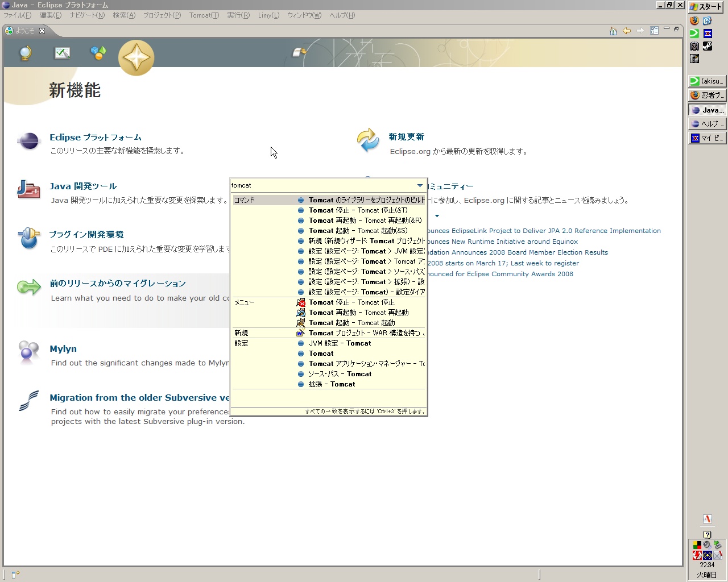Click the green D quick launch icon
This screenshot has height=582, width=728.
point(694,34)
